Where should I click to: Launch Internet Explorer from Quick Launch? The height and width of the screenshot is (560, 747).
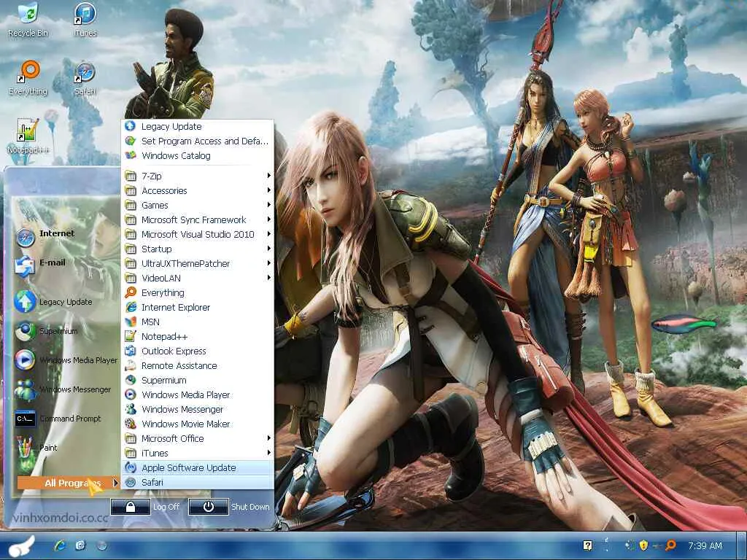pos(60,545)
